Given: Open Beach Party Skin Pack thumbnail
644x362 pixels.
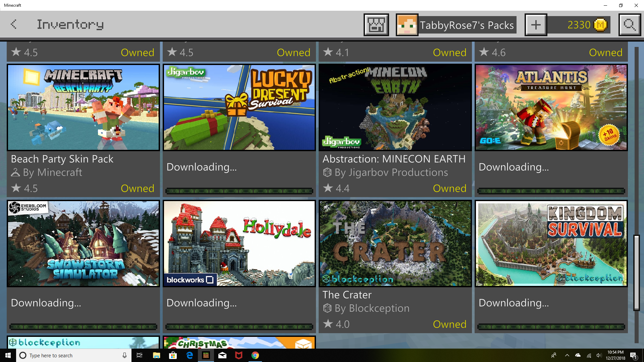Looking at the screenshot, I should pyautogui.click(x=83, y=108).
